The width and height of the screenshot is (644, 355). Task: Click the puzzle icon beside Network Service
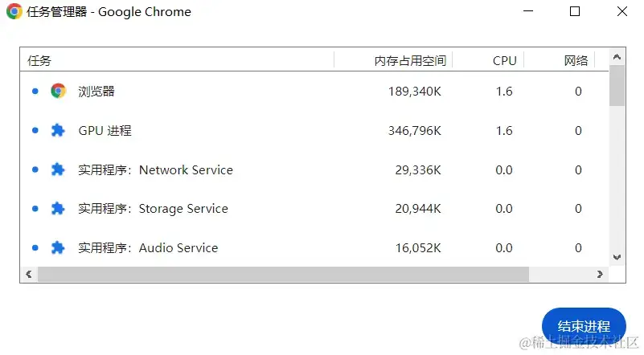point(58,169)
